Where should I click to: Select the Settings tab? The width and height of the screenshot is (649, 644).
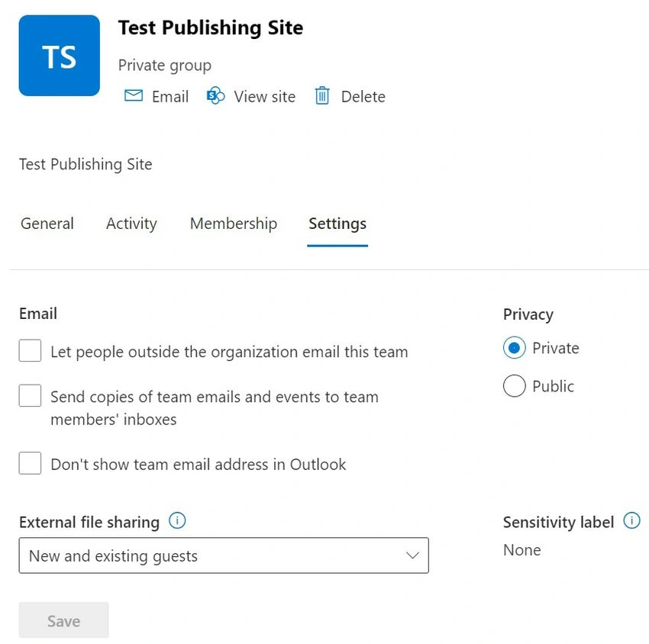pyautogui.click(x=337, y=224)
